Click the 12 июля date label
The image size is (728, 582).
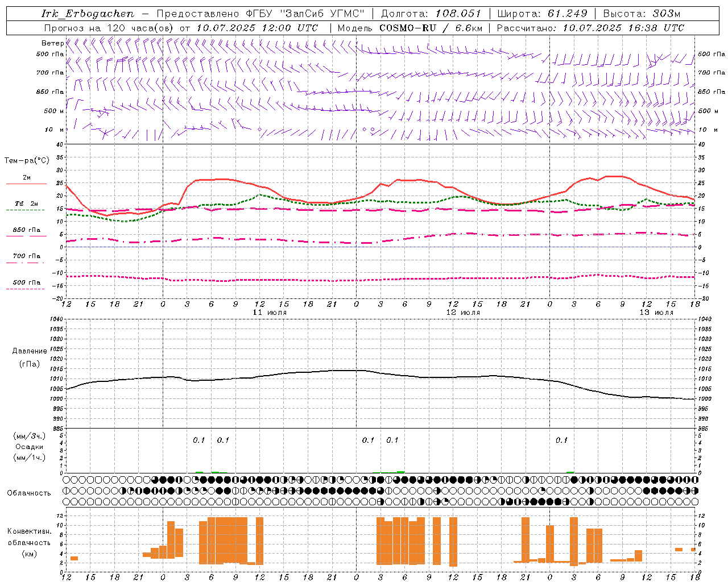(463, 313)
